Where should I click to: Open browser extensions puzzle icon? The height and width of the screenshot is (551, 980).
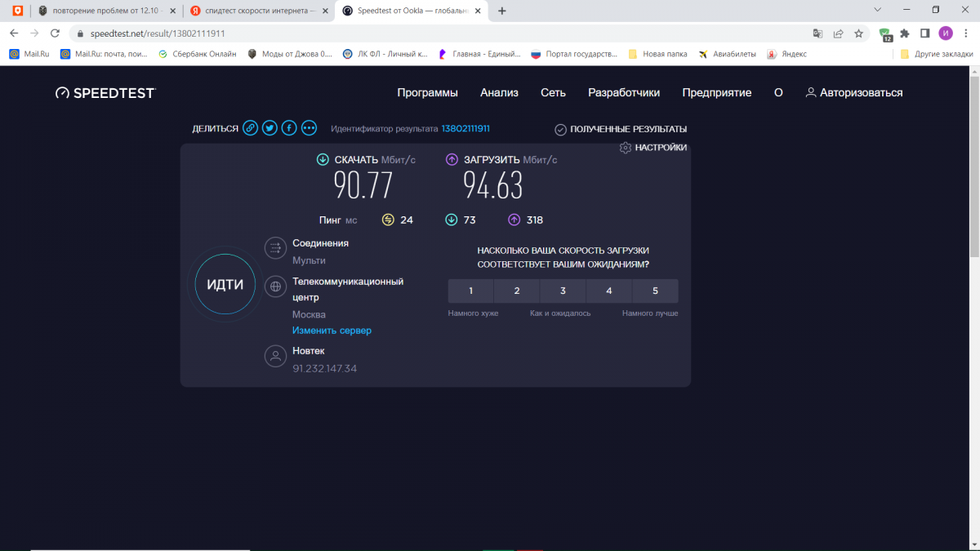(905, 33)
